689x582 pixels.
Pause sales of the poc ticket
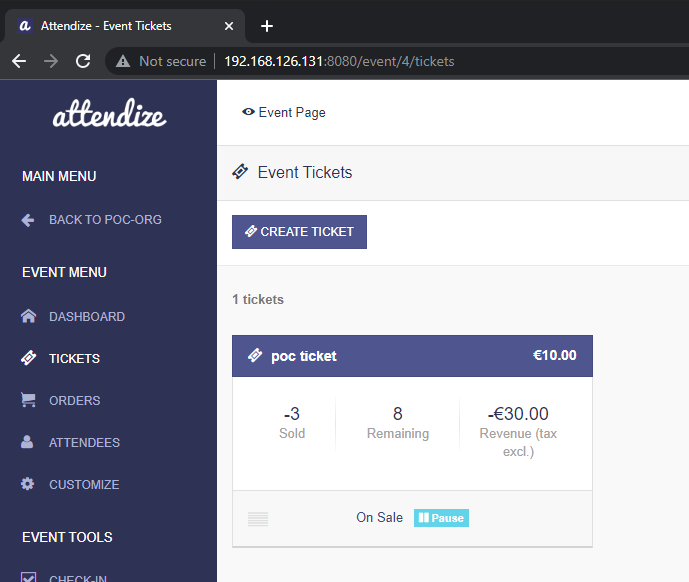pyautogui.click(x=441, y=518)
